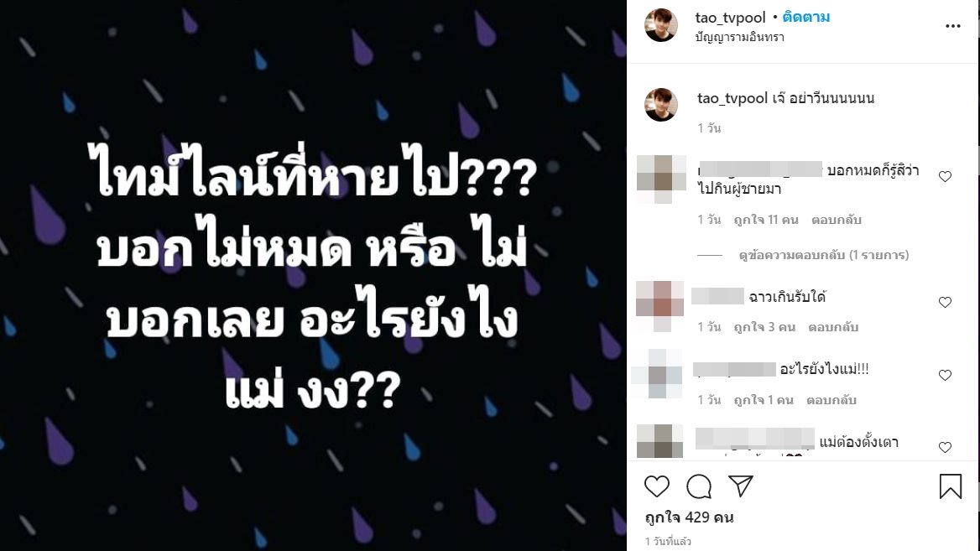Like the comment about บอกหมดก็รู้สิว่า
Screen dimensions: 980x551
(945, 177)
